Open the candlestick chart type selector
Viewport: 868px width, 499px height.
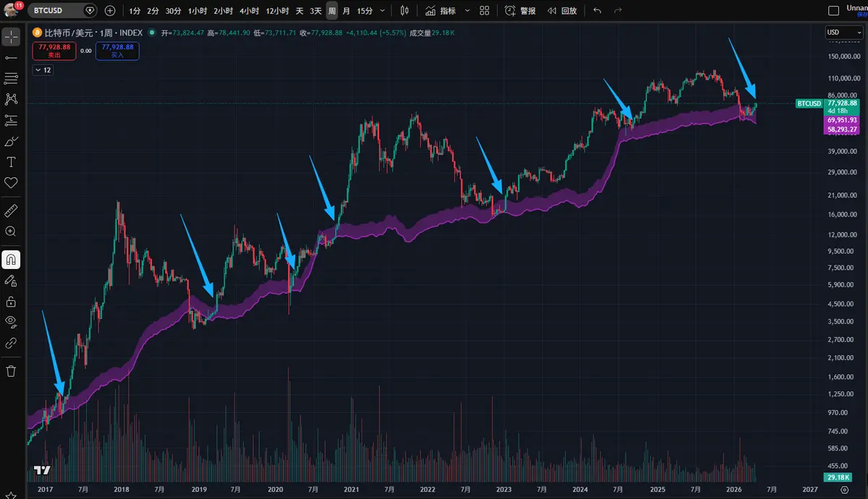(x=404, y=11)
